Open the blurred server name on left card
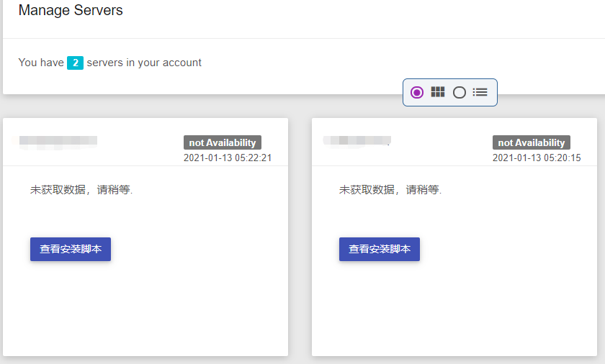This screenshot has height=364, width=605. coord(58,142)
